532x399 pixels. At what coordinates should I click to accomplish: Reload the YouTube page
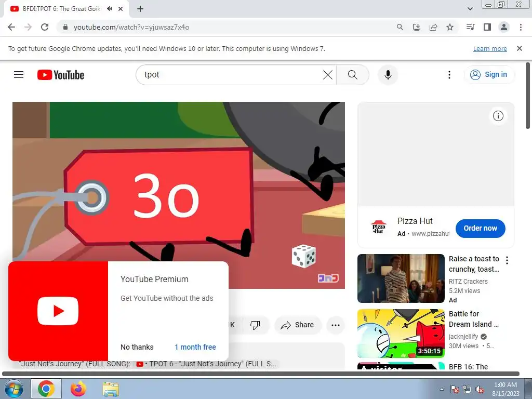tap(45, 27)
